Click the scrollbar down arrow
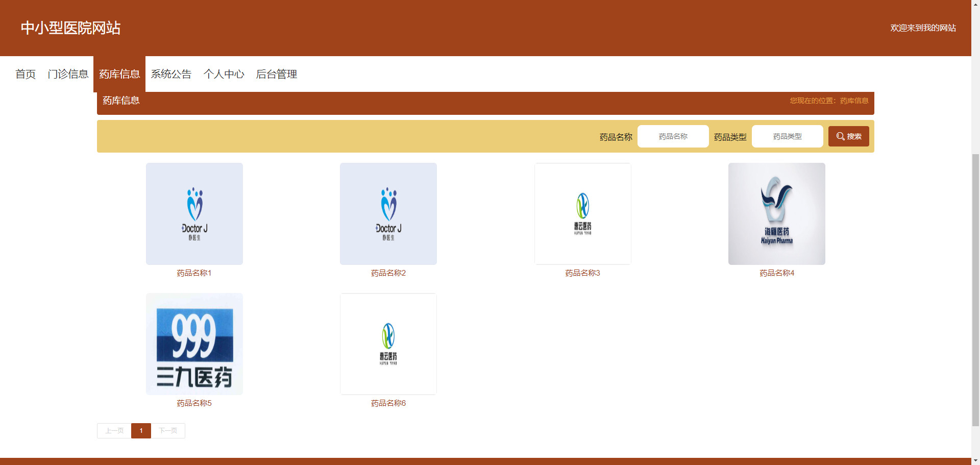The image size is (980, 465). click(975, 461)
